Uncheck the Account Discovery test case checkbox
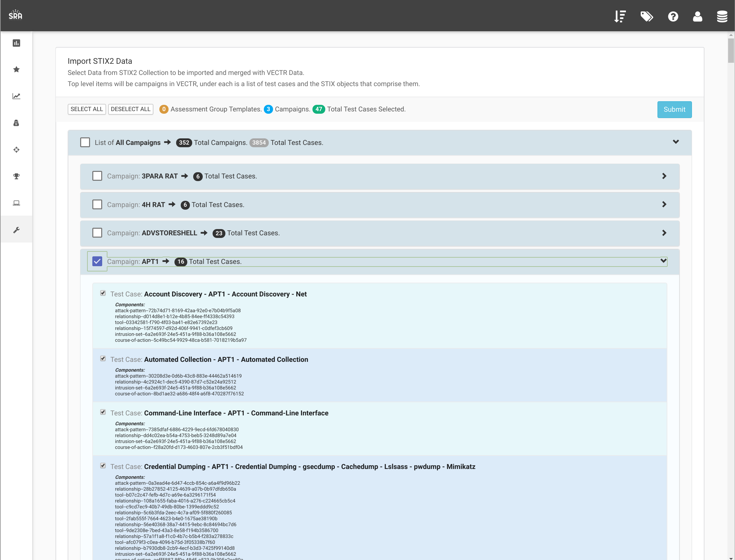Image resolution: width=735 pixels, height=560 pixels. pos(103,293)
